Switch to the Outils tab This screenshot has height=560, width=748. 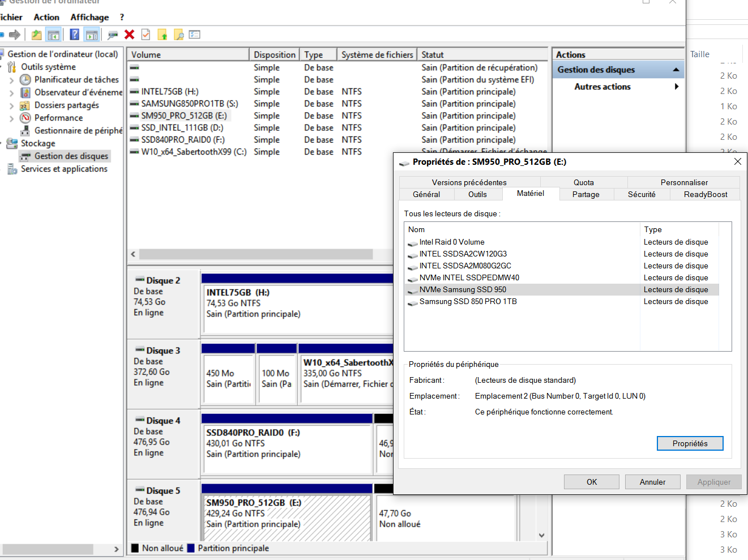[x=477, y=194]
